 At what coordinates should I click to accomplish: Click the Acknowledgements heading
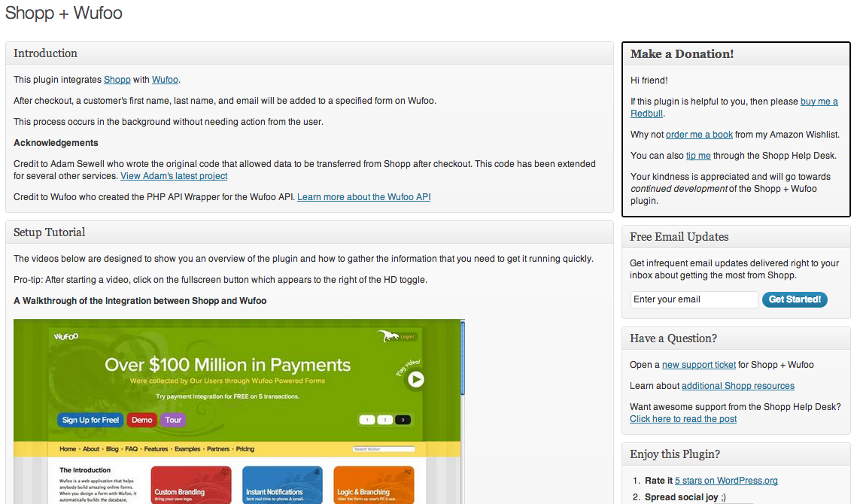[56, 143]
